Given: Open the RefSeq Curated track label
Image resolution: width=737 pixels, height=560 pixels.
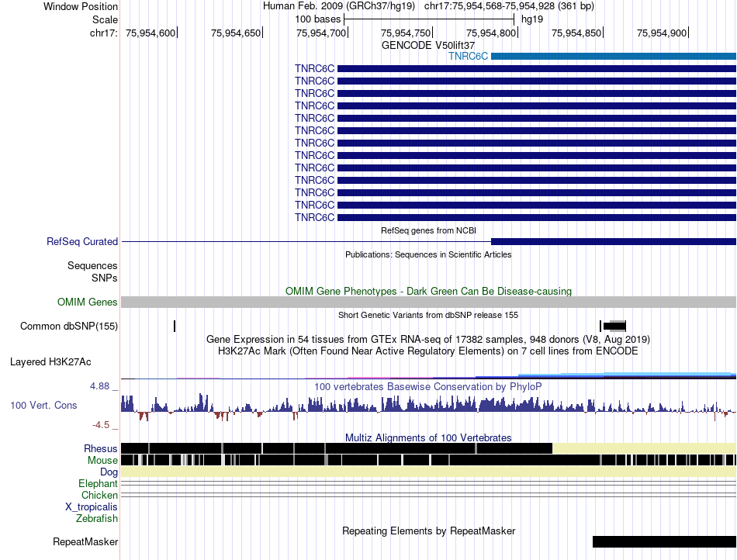Looking at the screenshot, I should 82,241.
